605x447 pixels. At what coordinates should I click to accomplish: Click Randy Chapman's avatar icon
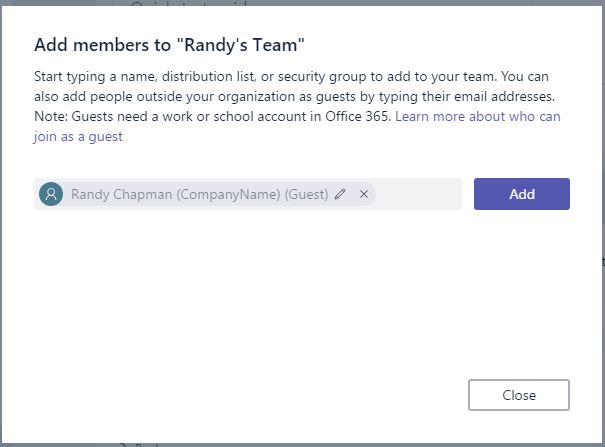(x=51, y=194)
